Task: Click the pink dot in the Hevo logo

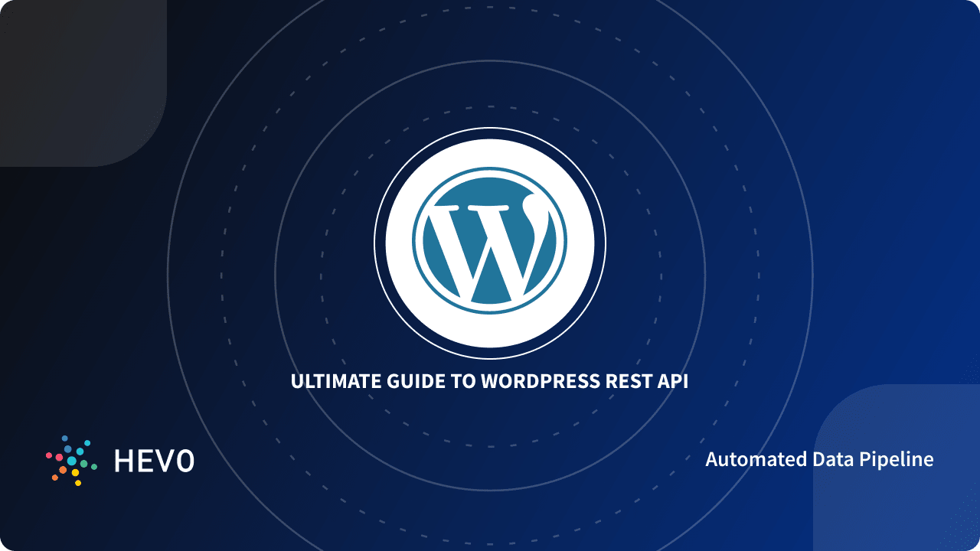Action: click(x=59, y=458)
